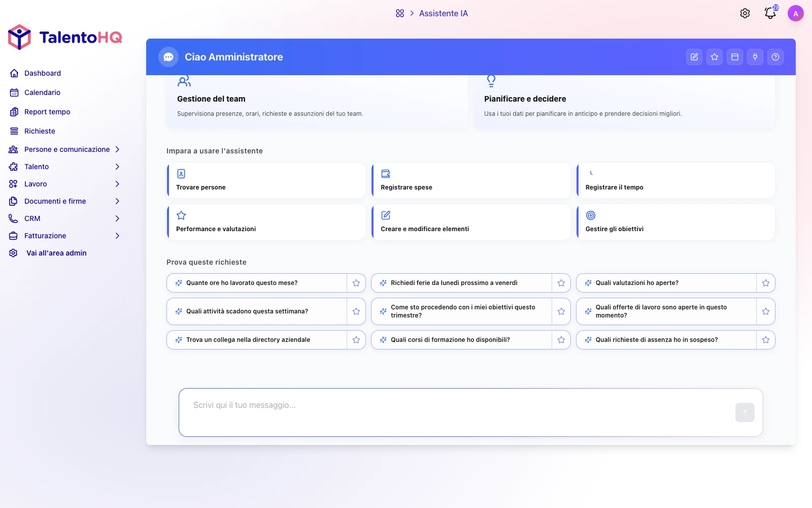The image size is (812, 508).
Task: Open help with question mark icon
Action: 775,57
